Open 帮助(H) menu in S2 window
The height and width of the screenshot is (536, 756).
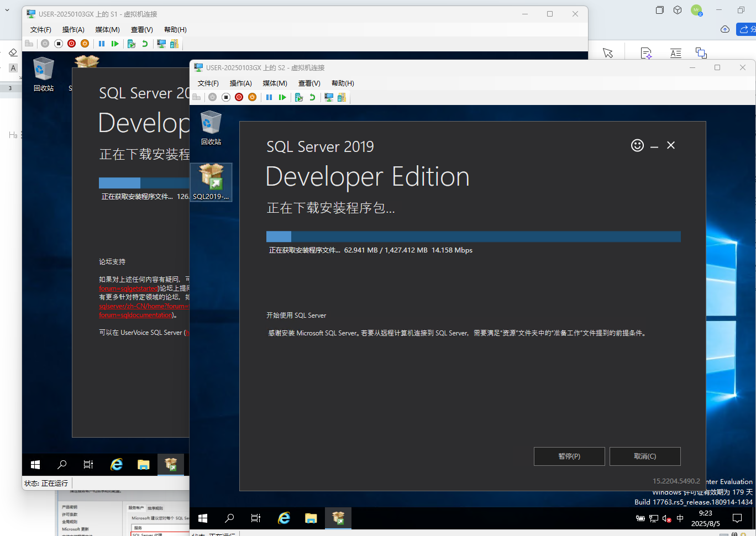coord(343,83)
